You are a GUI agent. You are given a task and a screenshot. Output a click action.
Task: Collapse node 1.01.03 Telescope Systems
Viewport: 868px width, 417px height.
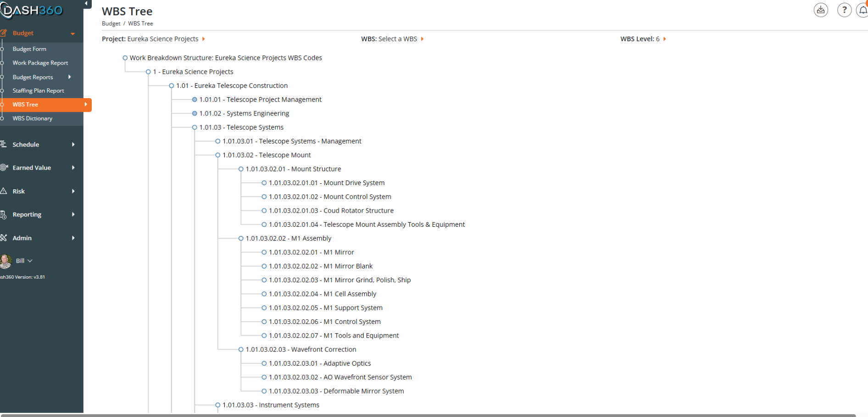pos(195,127)
